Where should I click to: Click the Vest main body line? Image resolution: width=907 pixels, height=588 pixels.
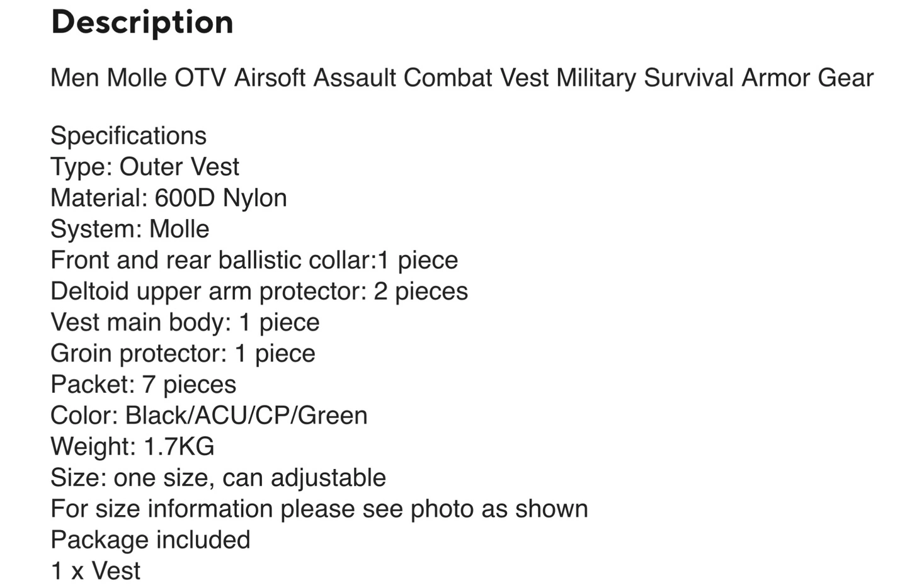[185, 322]
